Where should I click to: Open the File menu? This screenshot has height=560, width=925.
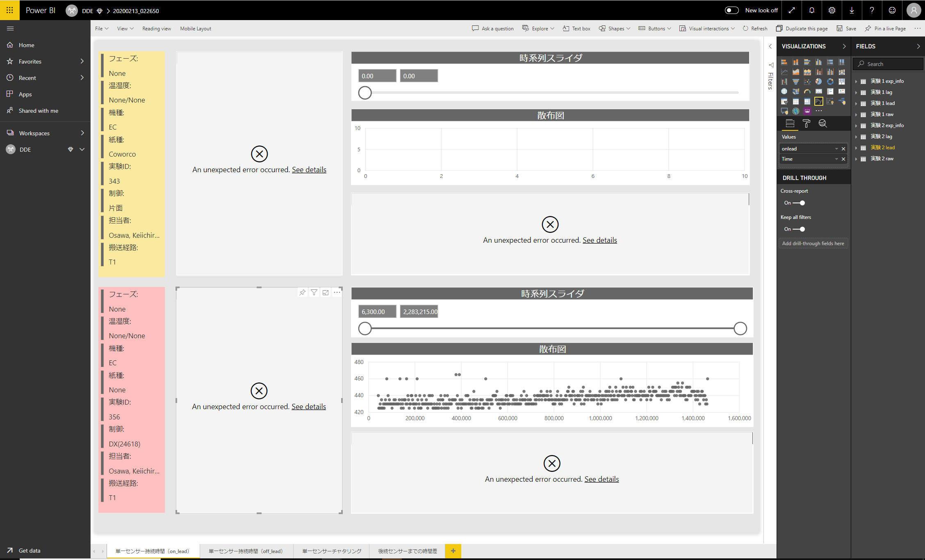pyautogui.click(x=102, y=29)
